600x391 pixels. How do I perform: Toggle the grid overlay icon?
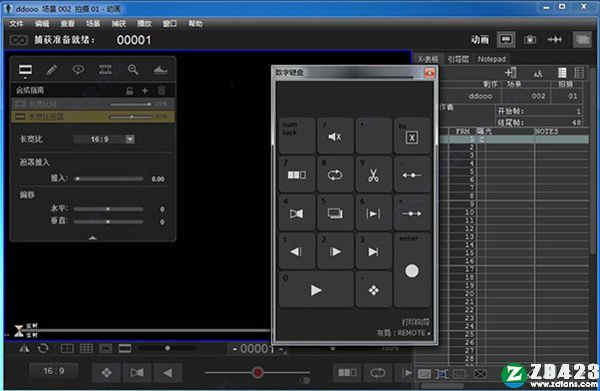click(86, 349)
